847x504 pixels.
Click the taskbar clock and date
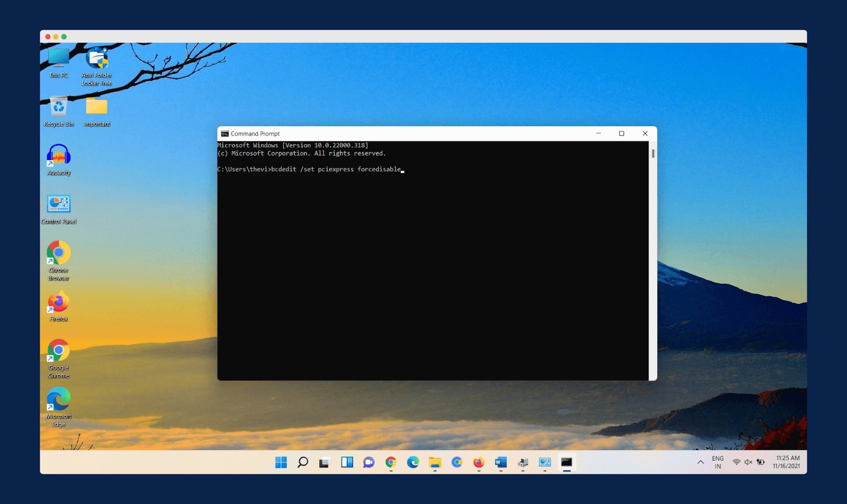click(x=787, y=462)
